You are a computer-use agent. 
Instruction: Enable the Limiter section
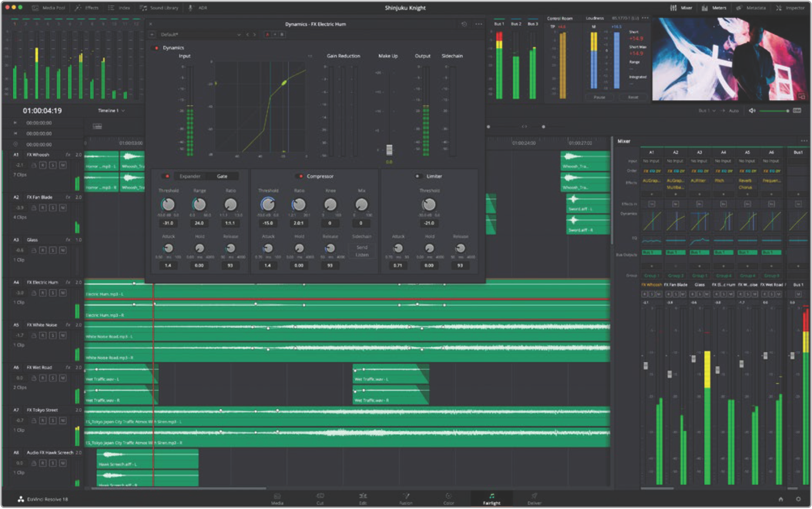pyautogui.click(x=417, y=176)
